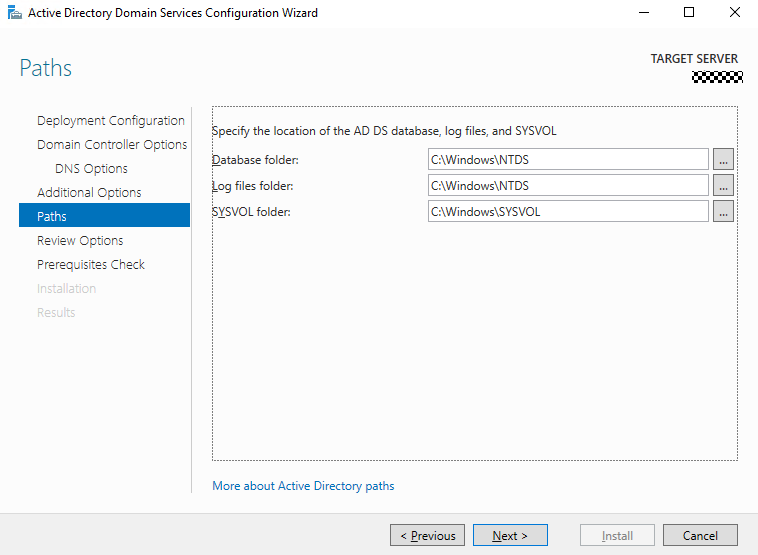Click the Log files folder label

(x=253, y=186)
